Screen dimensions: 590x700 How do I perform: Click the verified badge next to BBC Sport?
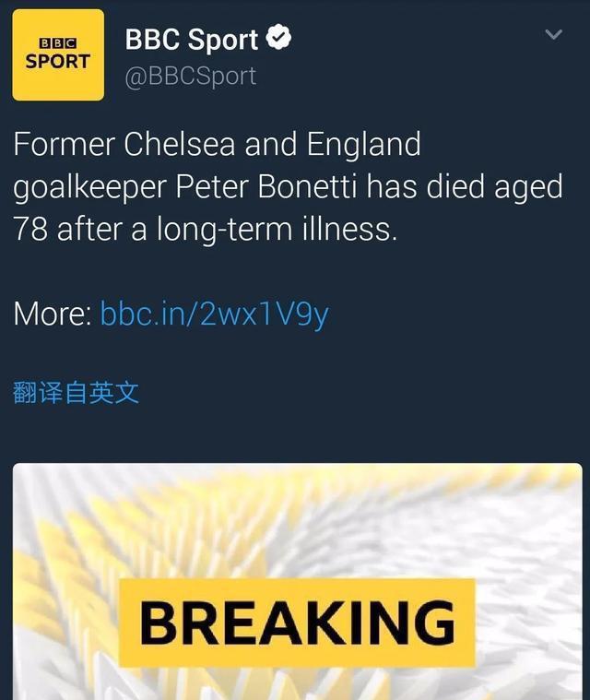click(x=278, y=38)
